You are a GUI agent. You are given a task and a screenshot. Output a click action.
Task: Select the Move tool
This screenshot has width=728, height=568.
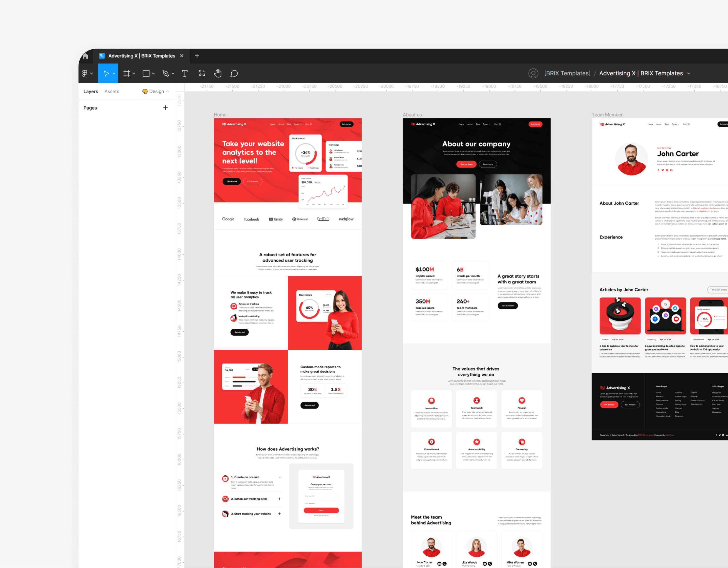[x=106, y=73]
